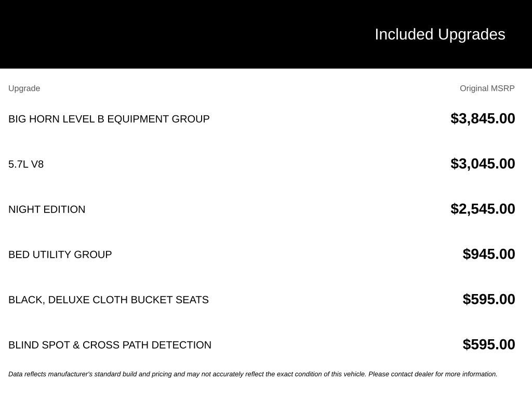Click the $2,545.00 MSRP amount
Viewport: 532px width, 399px height.
tap(483, 209)
